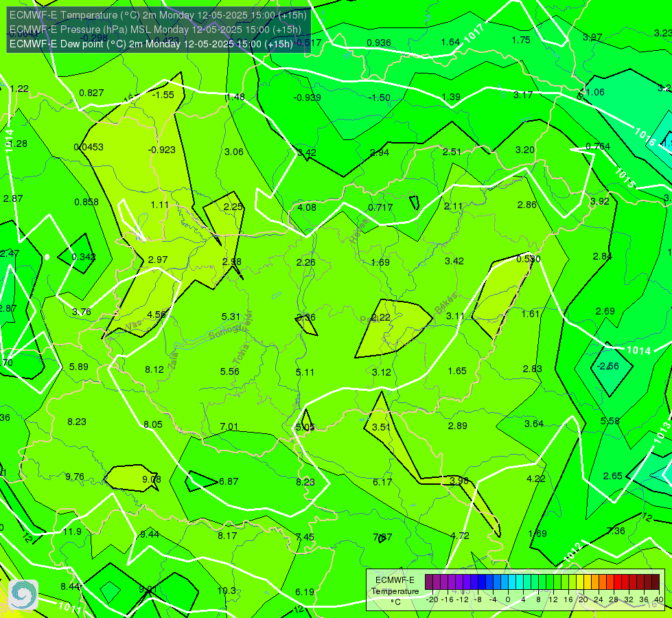Click the data value 6.19
Viewport: 672px width, 618px height.
click(x=305, y=592)
